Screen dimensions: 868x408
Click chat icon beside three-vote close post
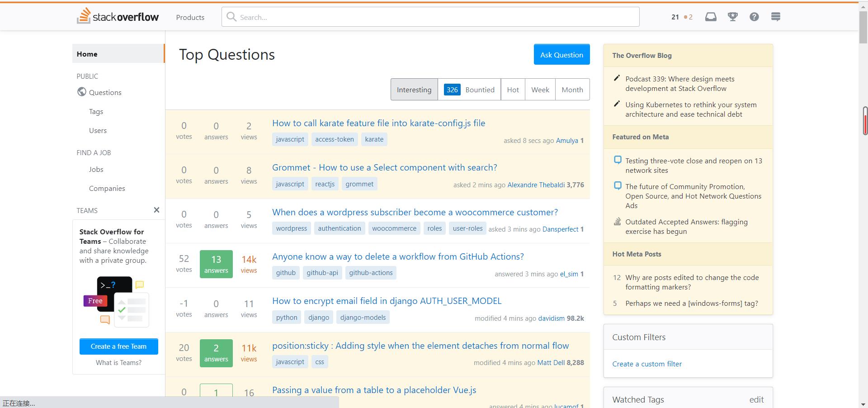618,160
